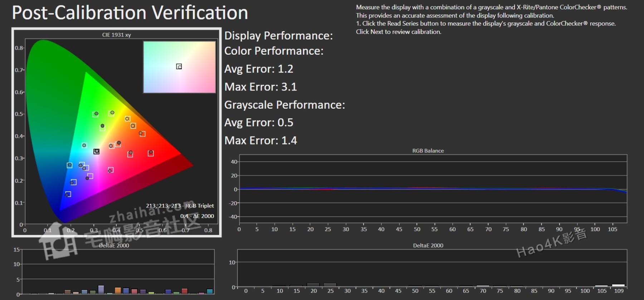This screenshot has height=300, width=644.
Task: Click the 'Grayscale Performance:' heading
Action: point(284,105)
